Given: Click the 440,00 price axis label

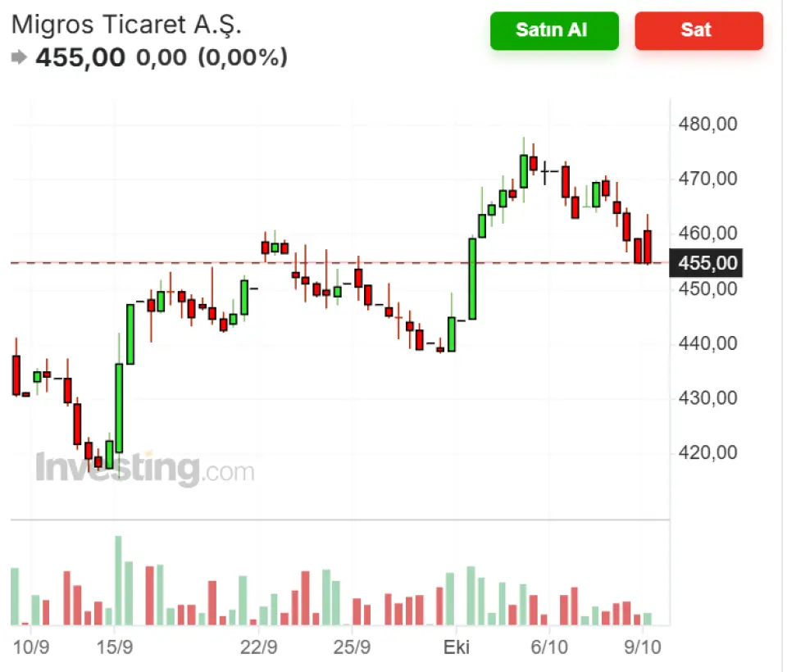Looking at the screenshot, I should tap(708, 343).
